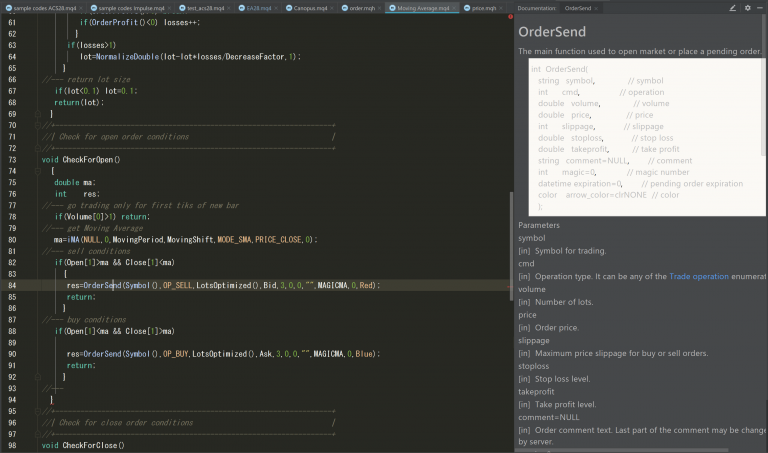This screenshot has width=768, height=453.
Task: Close the Moving Average.mq4 tab
Action: click(x=455, y=8)
